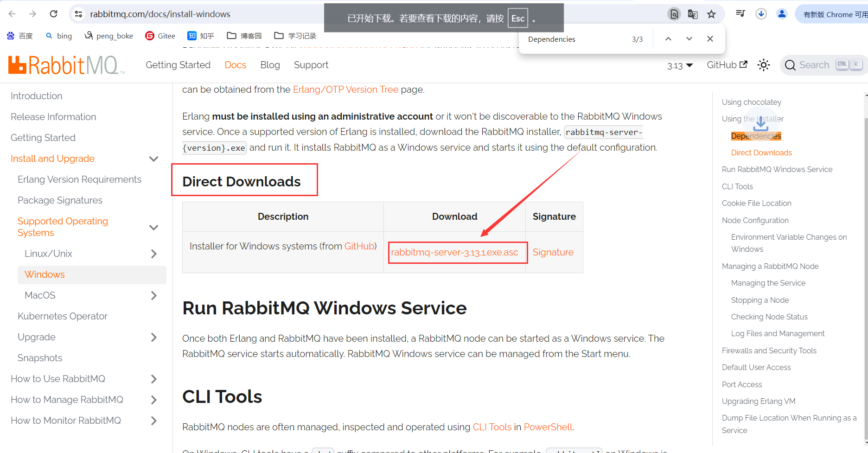868x453 pixels.
Task: Collapse the Install and Upgrade section chevron
Action: coord(154,159)
